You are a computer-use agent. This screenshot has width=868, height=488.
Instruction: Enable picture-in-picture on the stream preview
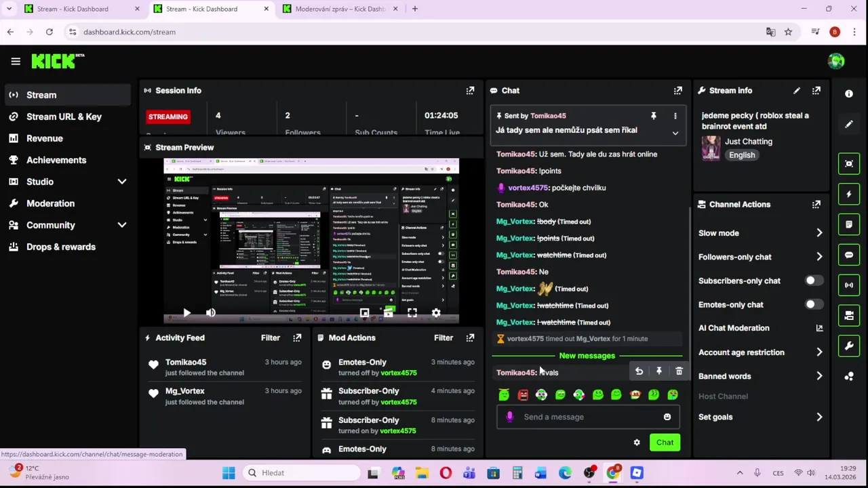[x=364, y=312]
